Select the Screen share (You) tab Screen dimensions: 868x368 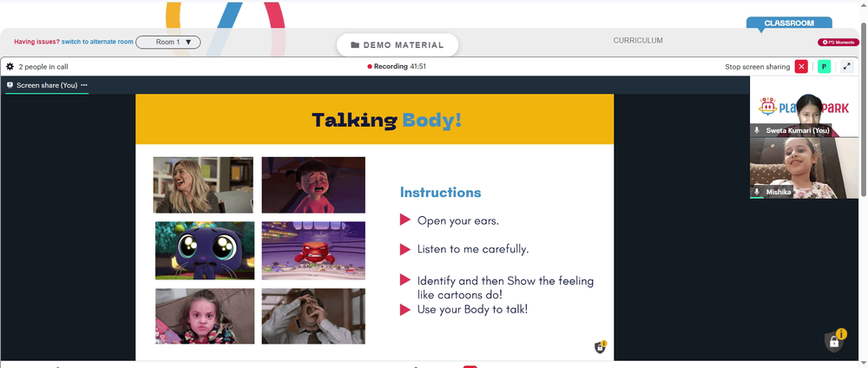point(47,85)
